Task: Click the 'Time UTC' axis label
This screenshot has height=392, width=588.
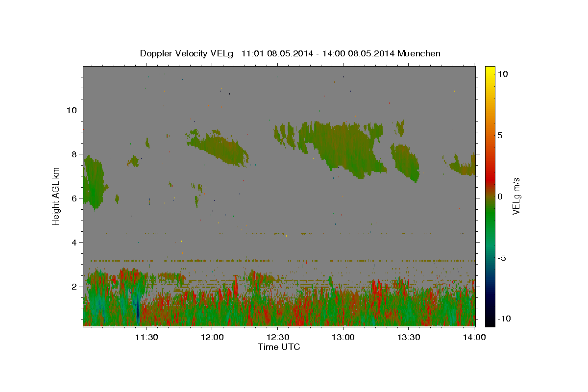Action: [279, 347]
